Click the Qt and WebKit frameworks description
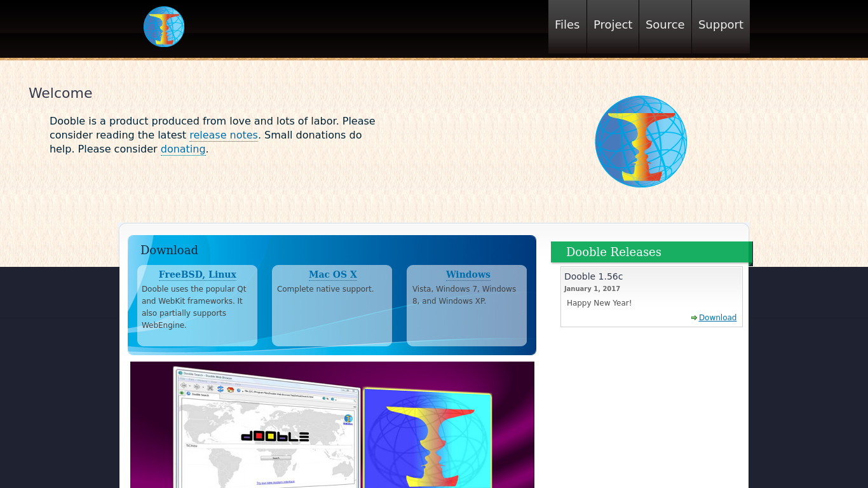Image resolution: width=868 pixels, height=488 pixels. coord(194,307)
